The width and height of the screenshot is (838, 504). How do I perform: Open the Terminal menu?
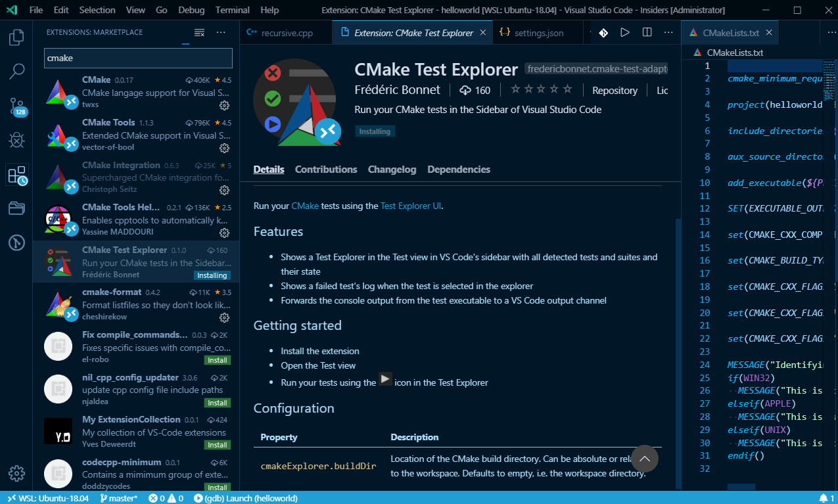click(233, 10)
